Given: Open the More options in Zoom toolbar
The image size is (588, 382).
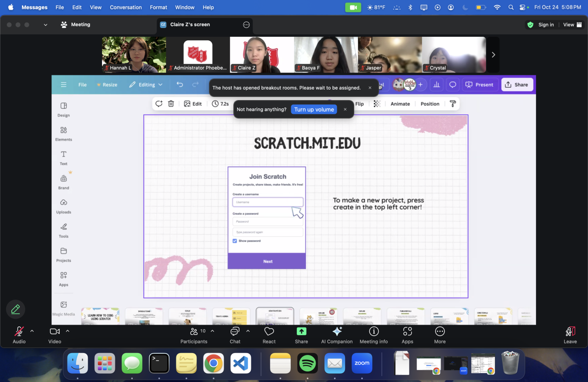Looking at the screenshot, I should pos(440,335).
